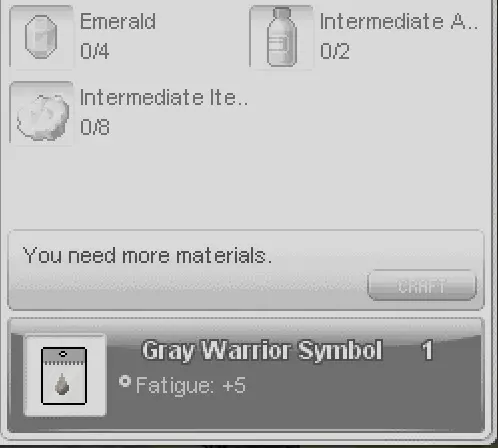Click the 0/8 quantity counter
498x448 pixels.
pos(95,127)
